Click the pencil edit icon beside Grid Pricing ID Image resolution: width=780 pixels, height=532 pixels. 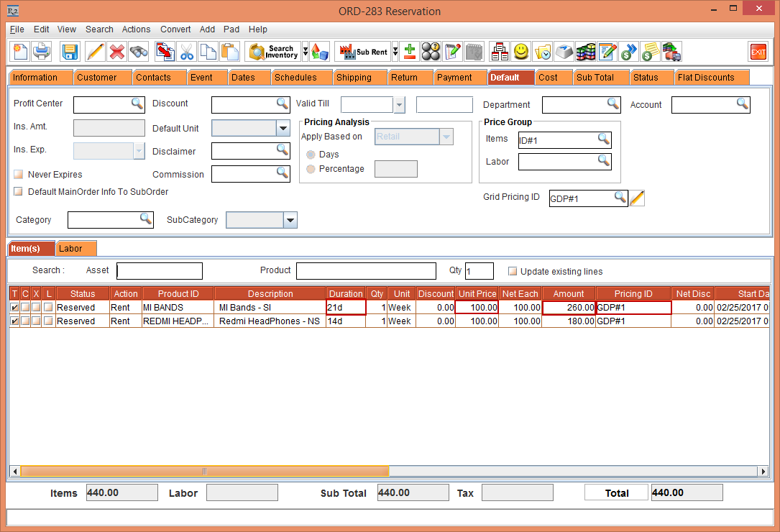(636, 196)
